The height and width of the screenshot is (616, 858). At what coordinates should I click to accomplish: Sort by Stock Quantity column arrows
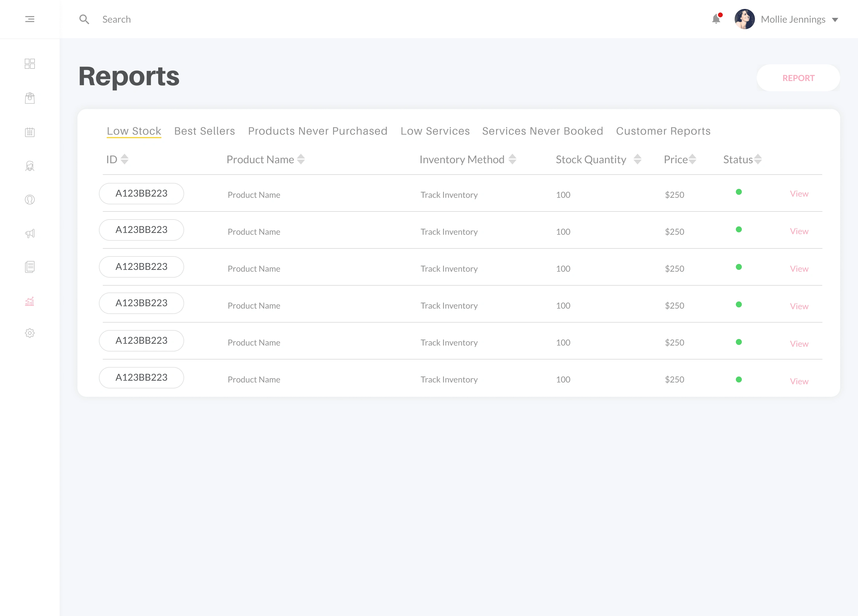point(638,159)
